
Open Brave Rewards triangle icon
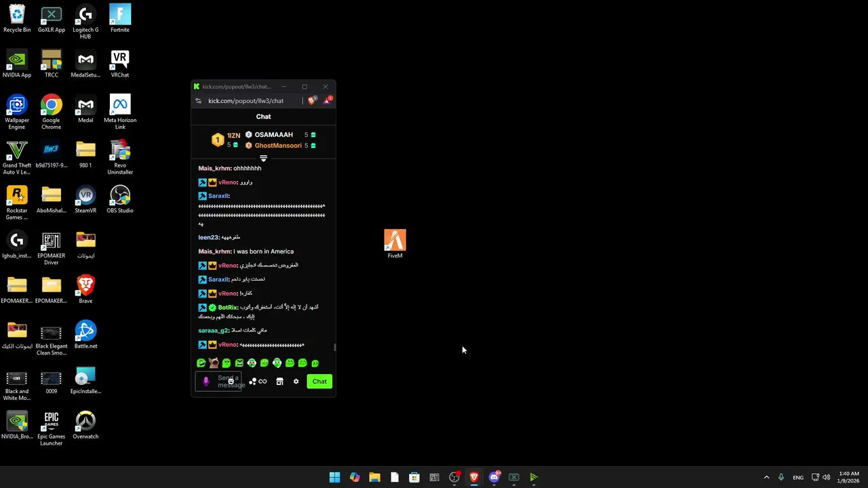[x=328, y=100]
